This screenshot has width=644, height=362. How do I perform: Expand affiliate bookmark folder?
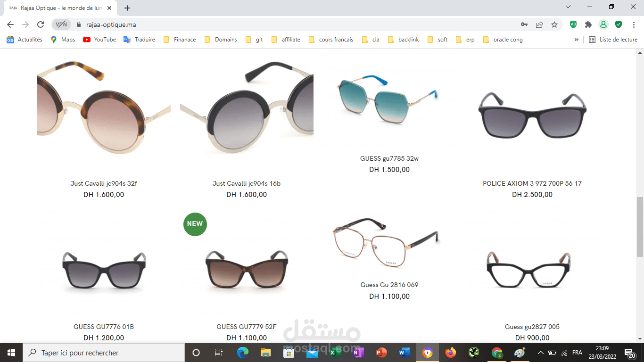pyautogui.click(x=286, y=40)
